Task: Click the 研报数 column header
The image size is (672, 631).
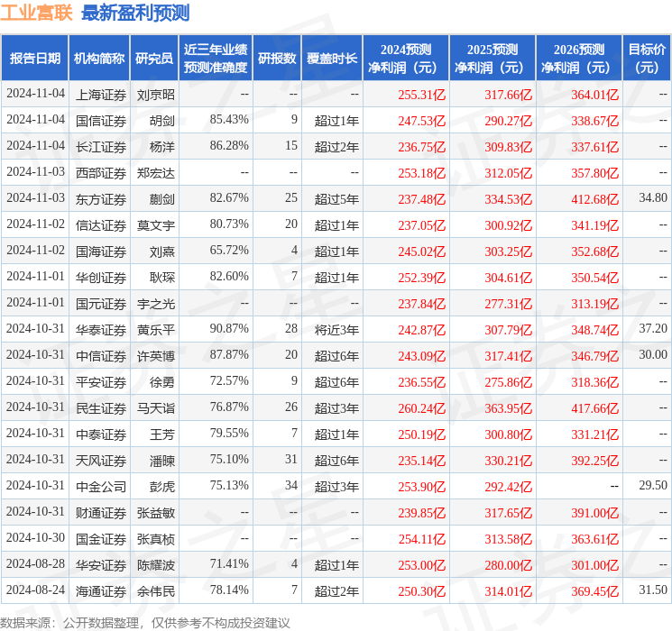Action: [277, 59]
